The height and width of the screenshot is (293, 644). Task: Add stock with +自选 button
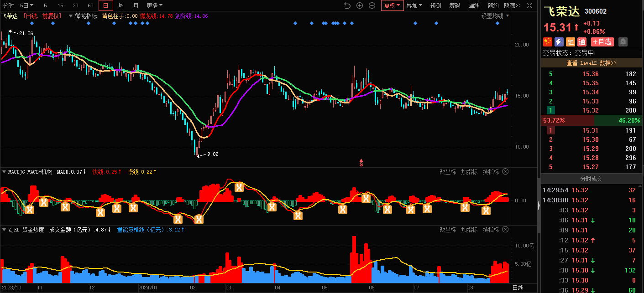tap(602, 42)
